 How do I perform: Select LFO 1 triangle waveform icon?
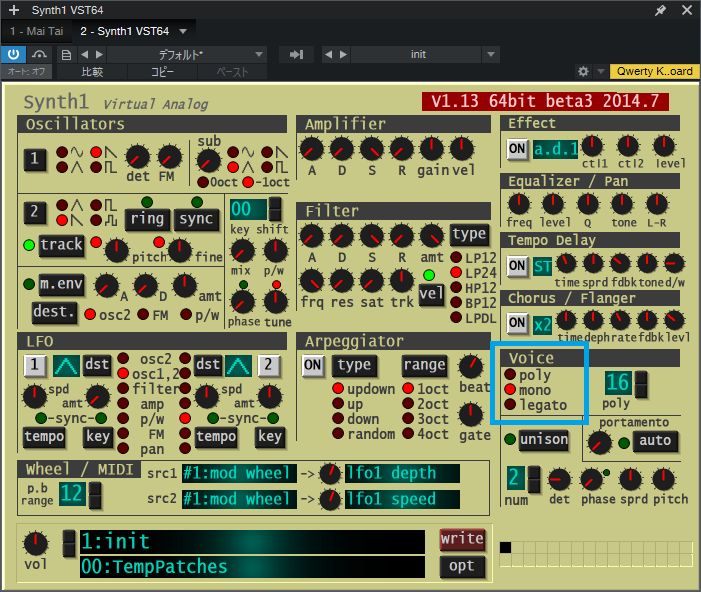tap(65, 365)
